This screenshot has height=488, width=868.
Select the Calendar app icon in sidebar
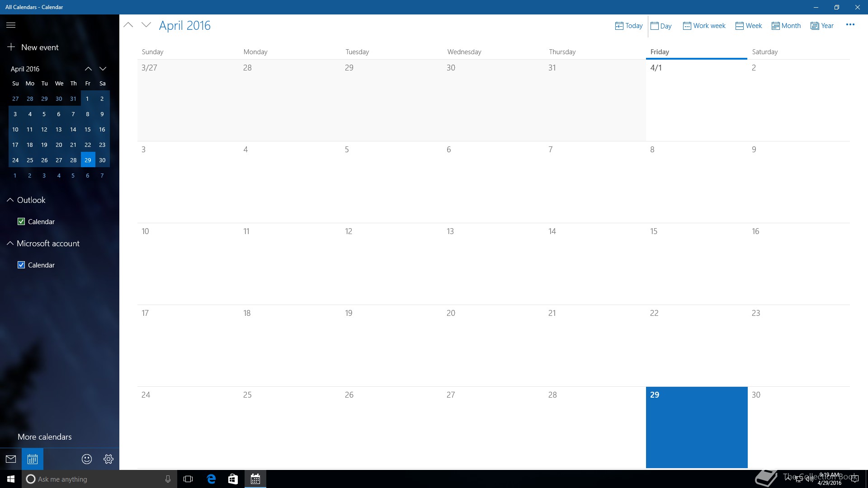tap(33, 459)
